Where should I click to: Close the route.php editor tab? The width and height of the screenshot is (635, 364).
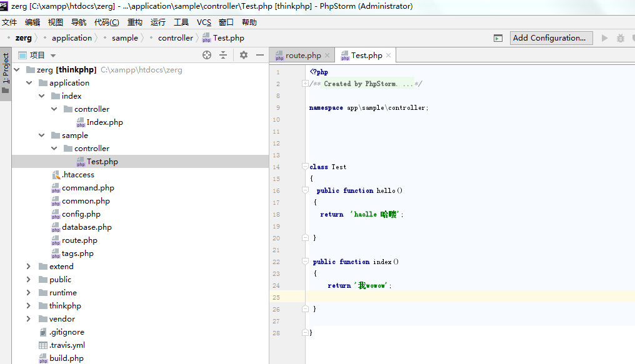(327, 55)
